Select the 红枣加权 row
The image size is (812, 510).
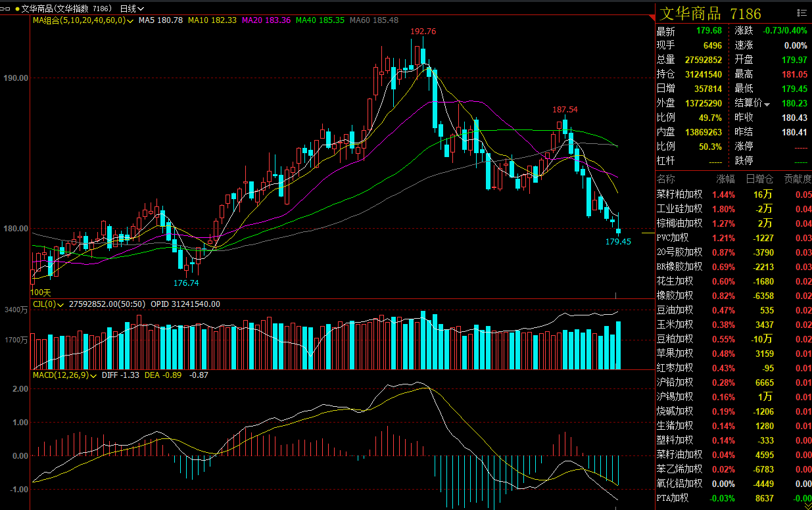(734, 368)
